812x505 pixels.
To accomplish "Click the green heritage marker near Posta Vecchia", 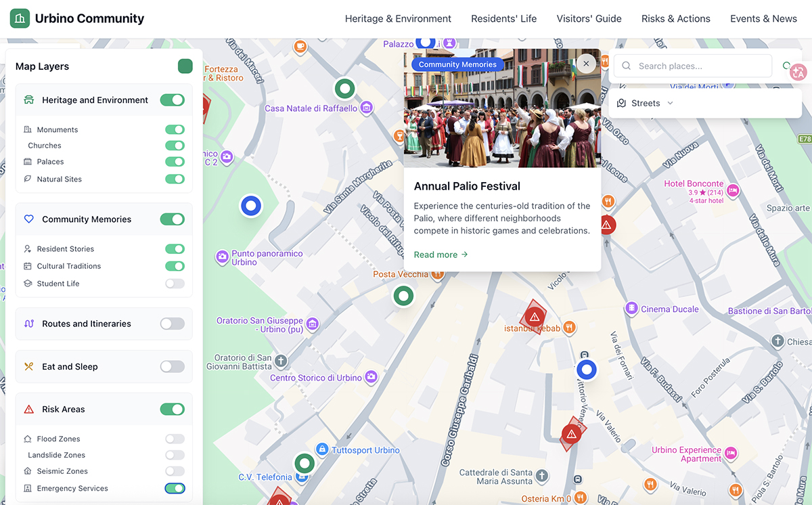I will (x=404, y=295).
